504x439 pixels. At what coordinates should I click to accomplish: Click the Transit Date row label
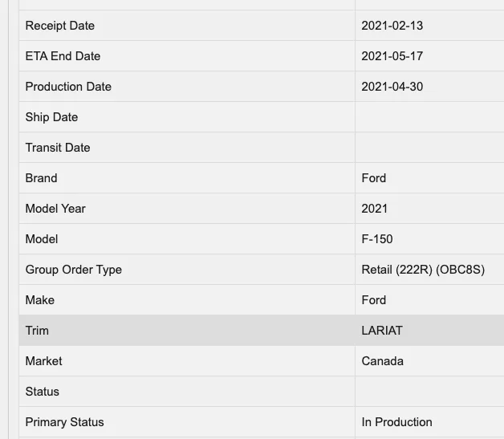(x=58, y=148)
